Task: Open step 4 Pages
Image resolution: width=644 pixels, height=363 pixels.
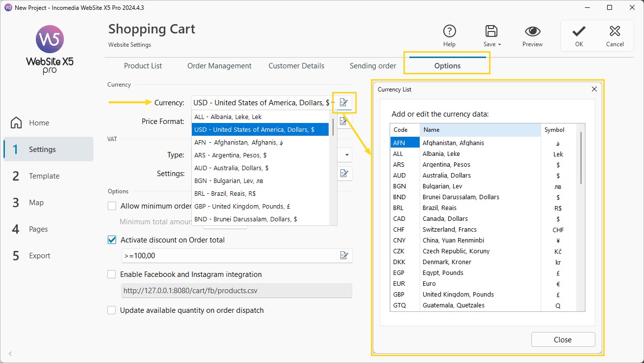Action: click(48, 229)
